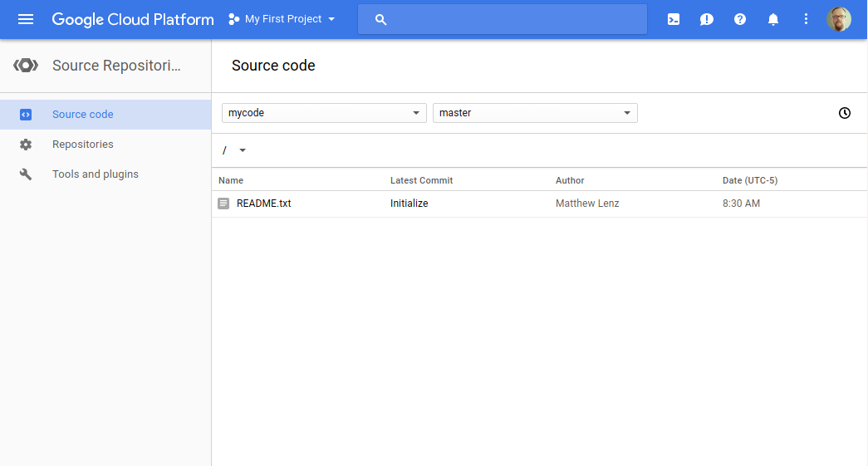Open Tools and plugins in sidebar
Viewport: 868px width, 466px height.
click(x=105, y=174)
